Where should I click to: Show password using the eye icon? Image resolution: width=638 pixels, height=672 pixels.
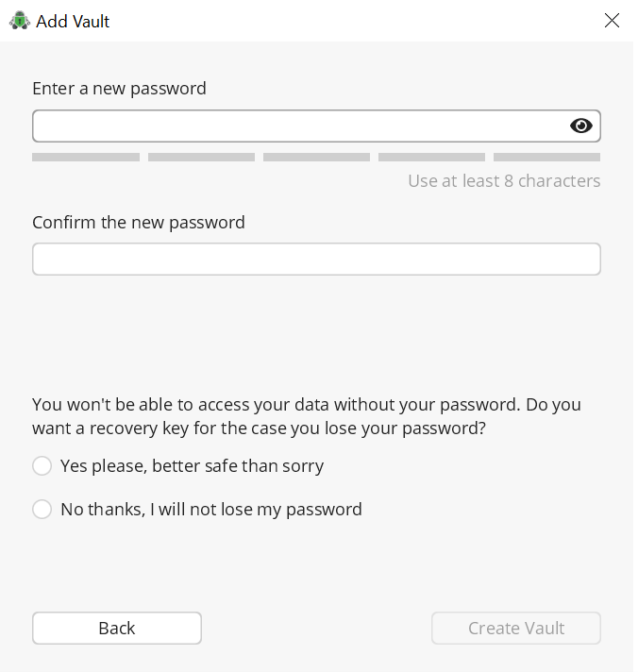581,126
